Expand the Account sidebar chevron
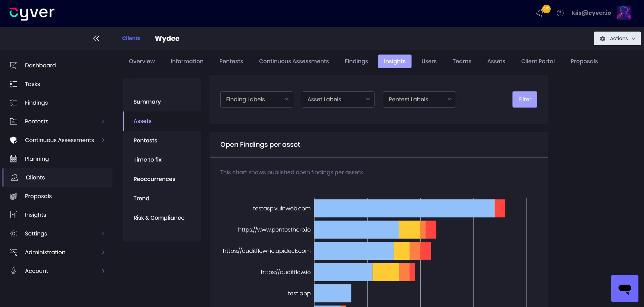644x307 pixels. [103, 271]
